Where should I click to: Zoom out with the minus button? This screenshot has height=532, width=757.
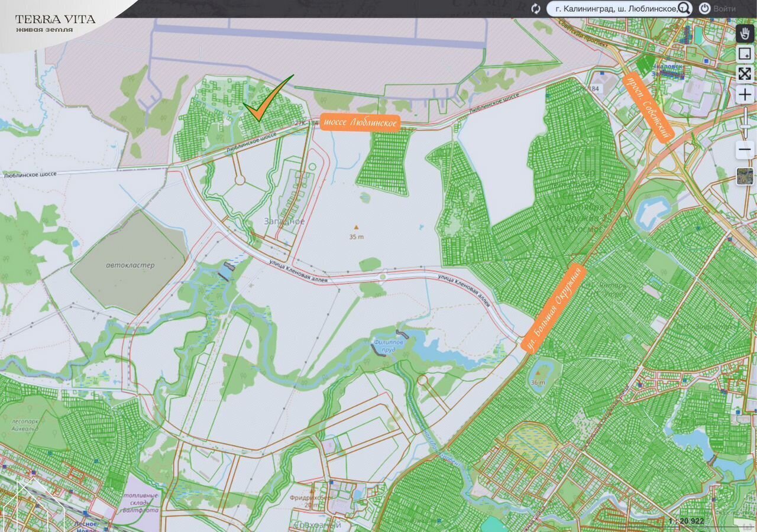(x=745, y=151)
